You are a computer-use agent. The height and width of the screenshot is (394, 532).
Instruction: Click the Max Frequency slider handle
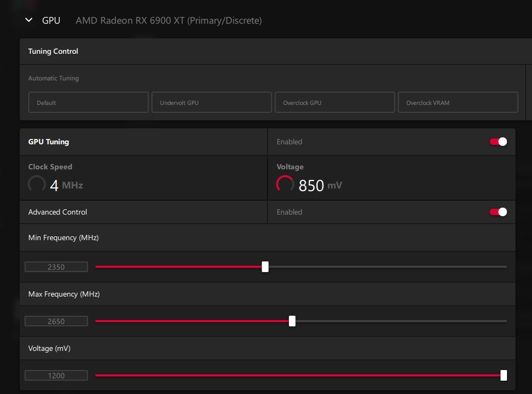pyautogui.click(x=292, y=321)
